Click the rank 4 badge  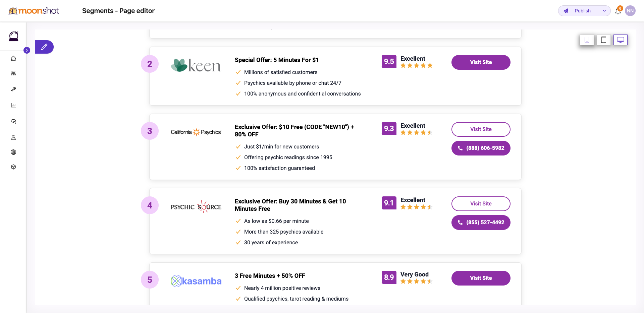[x=150, y=205]
